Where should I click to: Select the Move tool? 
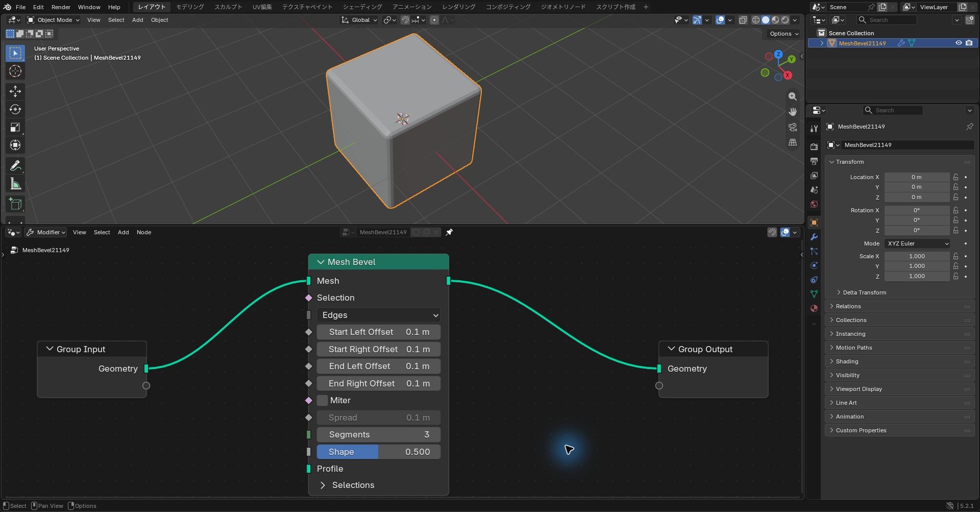click(15, 91)
